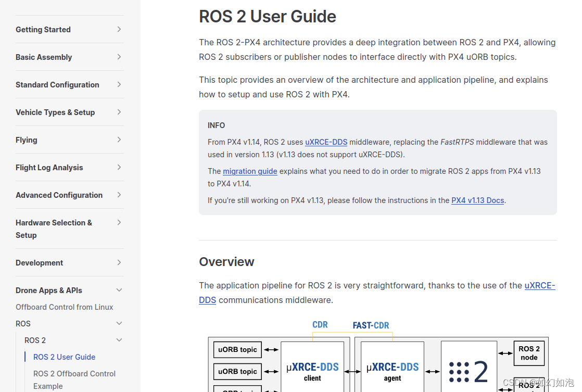Viewport: 582px width, 392px height.
Task: Select the ROS 2 sidebar item
Action: (35, 340)
